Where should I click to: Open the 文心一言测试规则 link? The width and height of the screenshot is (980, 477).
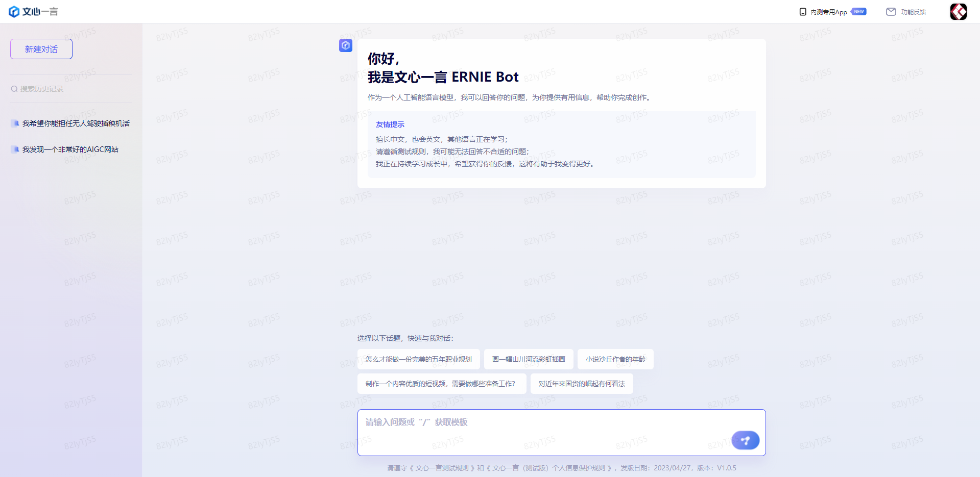point(442,468)
